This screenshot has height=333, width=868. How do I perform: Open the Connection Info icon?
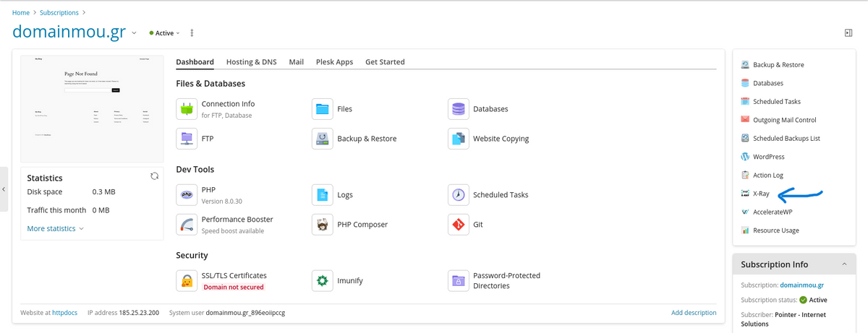[187, 109]
